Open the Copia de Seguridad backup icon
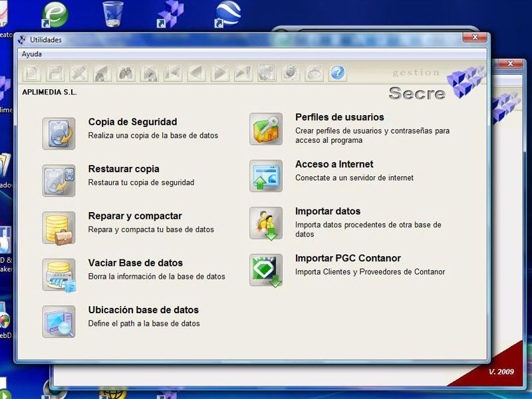532x399 pixels. coord(59,134)
